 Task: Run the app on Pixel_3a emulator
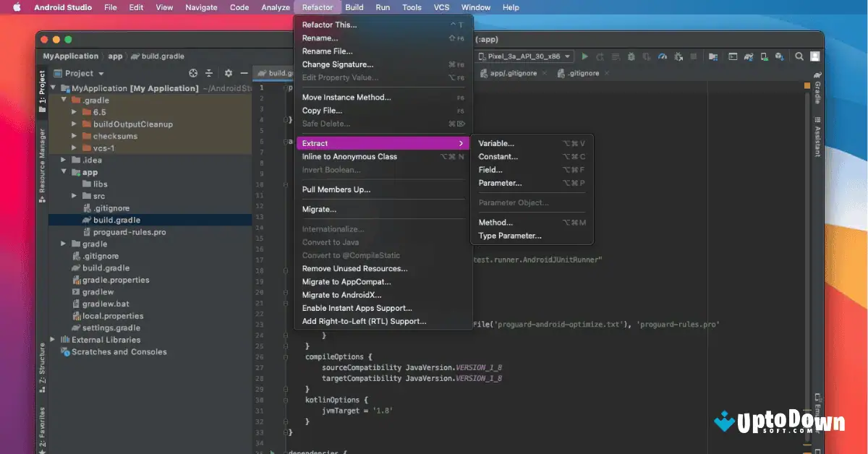point(584,56)
